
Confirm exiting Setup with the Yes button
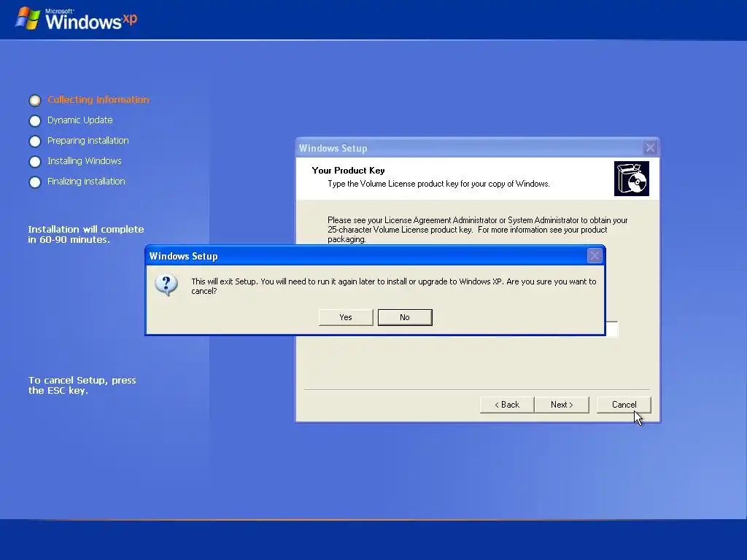coord(346,317)
